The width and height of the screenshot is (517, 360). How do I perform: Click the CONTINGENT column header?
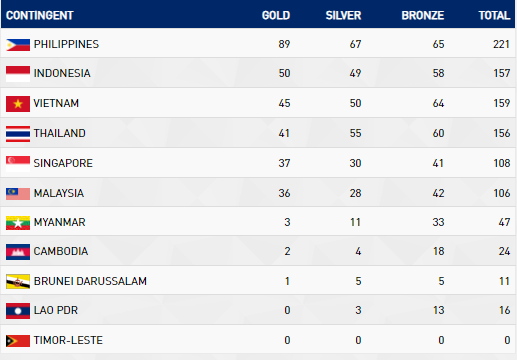pos(40,15)
